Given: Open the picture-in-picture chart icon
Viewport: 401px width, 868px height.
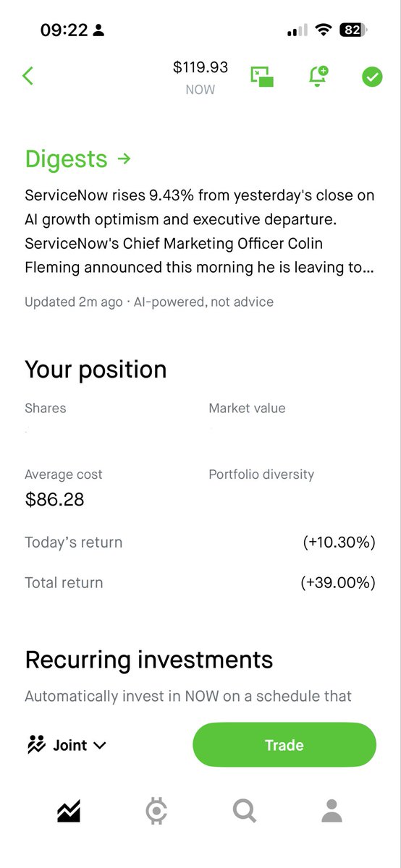Looking at the screenshot, I should (262, 77).
